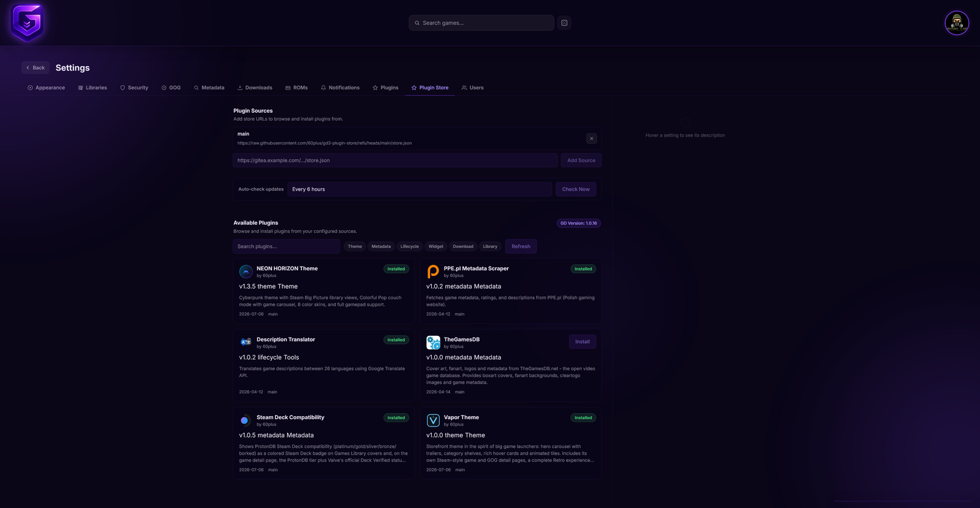Click the random game dice icon
The width and height of the screenshot is (980, 508).
click(x=564, y=23)
